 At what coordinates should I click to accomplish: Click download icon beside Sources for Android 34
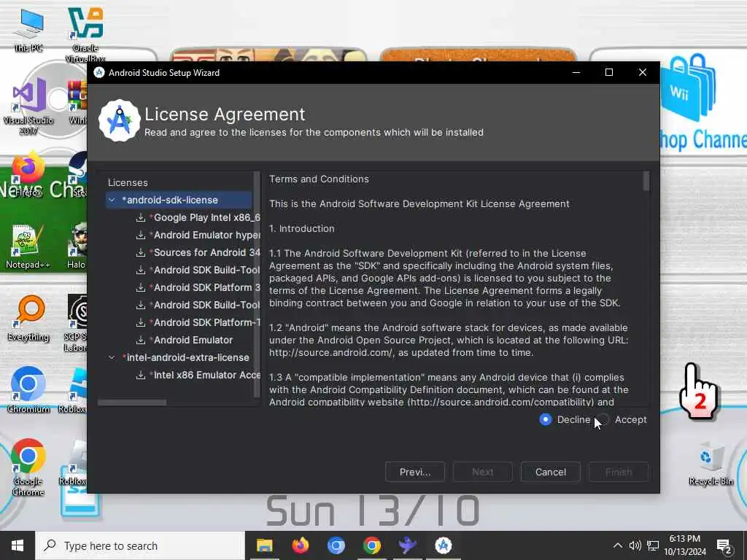click(141, 253)
